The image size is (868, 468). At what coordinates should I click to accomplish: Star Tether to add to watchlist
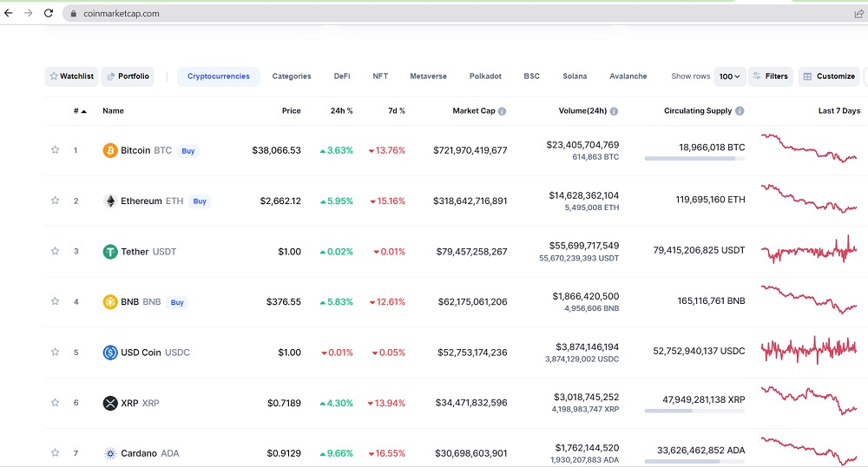(x=55, y=251)
